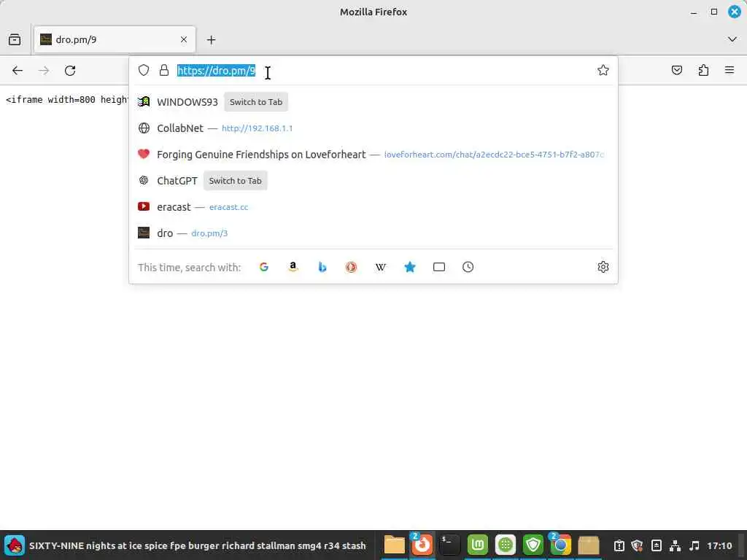Screen dimensions: 747x560
Task: Open the CollabNet 192.168.1.1 suggestion
Action: point(373,128)
